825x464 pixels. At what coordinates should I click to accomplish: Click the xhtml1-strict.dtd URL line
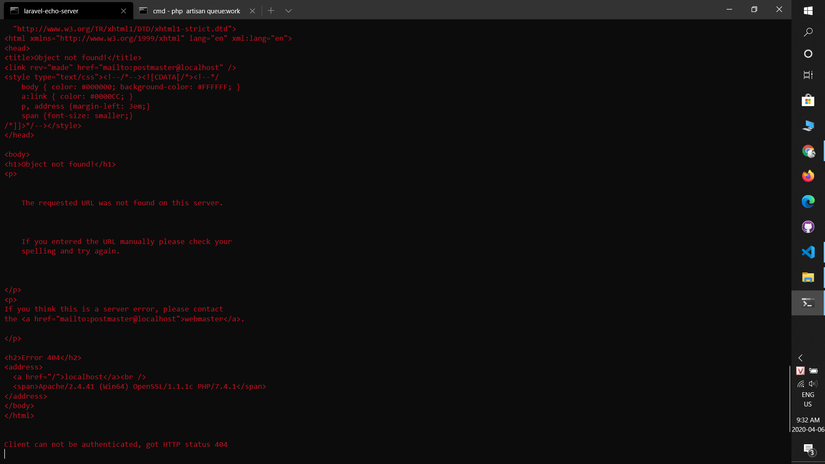(124, 29)
